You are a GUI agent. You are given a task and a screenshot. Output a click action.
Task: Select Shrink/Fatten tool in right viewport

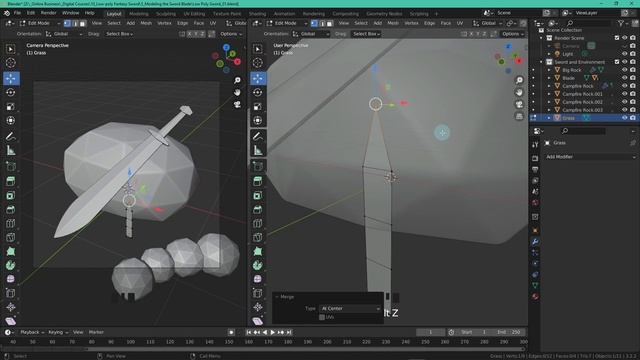pyautogui.click(x=258, y=307)
